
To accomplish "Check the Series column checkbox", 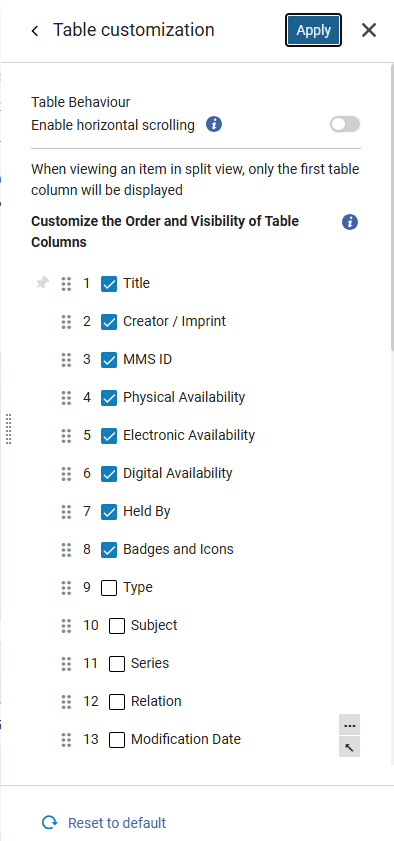I will pyautogui.click(x=117, y=664).
